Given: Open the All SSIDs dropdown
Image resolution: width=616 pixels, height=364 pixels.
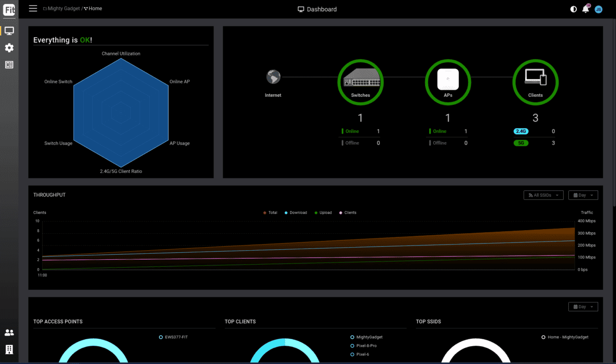Looking at the screenshot, I should pos(543,195).
